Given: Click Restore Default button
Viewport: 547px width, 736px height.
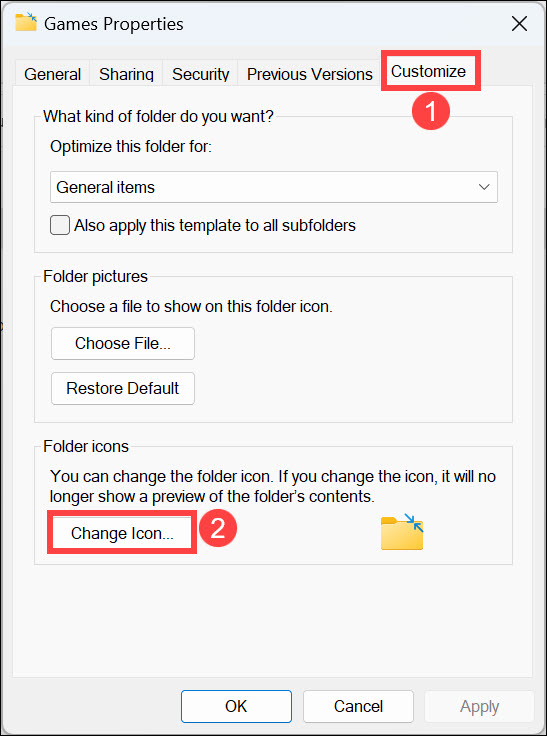Looking at the screenshot, I should [123, 389].
